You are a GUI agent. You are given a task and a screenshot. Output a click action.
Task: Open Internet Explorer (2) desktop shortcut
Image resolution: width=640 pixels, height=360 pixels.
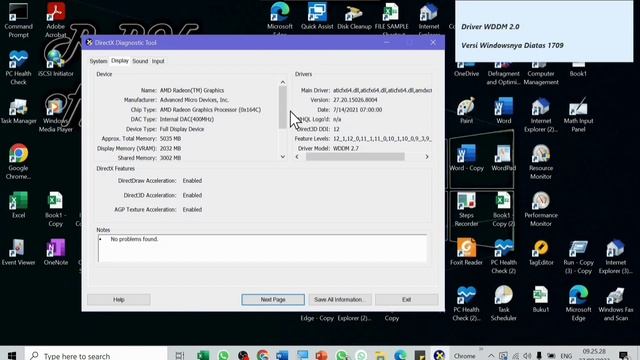(x=541, y=115)
